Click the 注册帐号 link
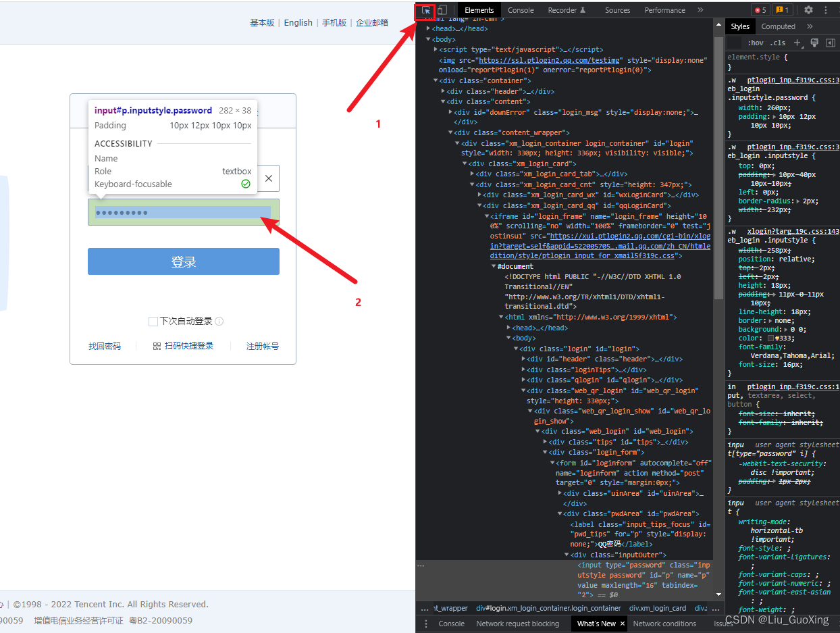 [x=263, y=346]
